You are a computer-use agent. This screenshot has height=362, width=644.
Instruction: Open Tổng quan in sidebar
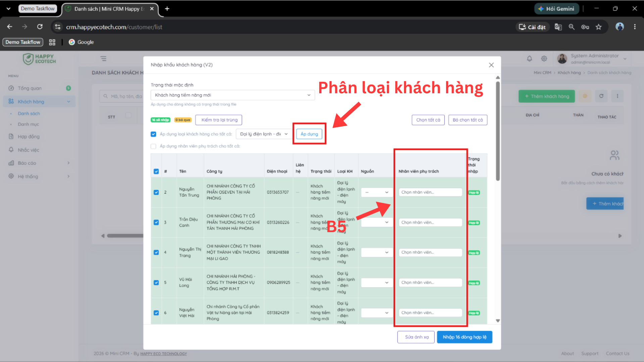pos(39,88)
